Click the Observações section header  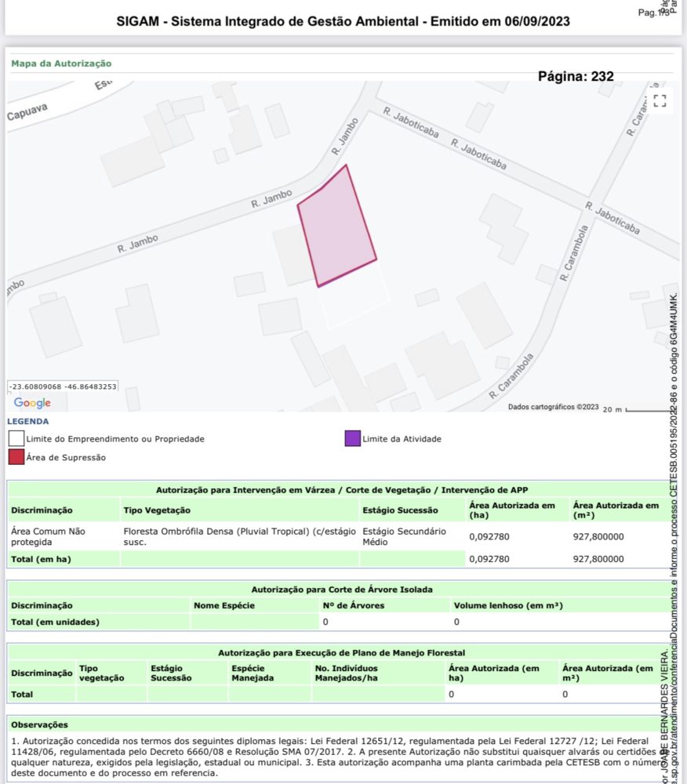pyautogui.click(x=39, y=724)
